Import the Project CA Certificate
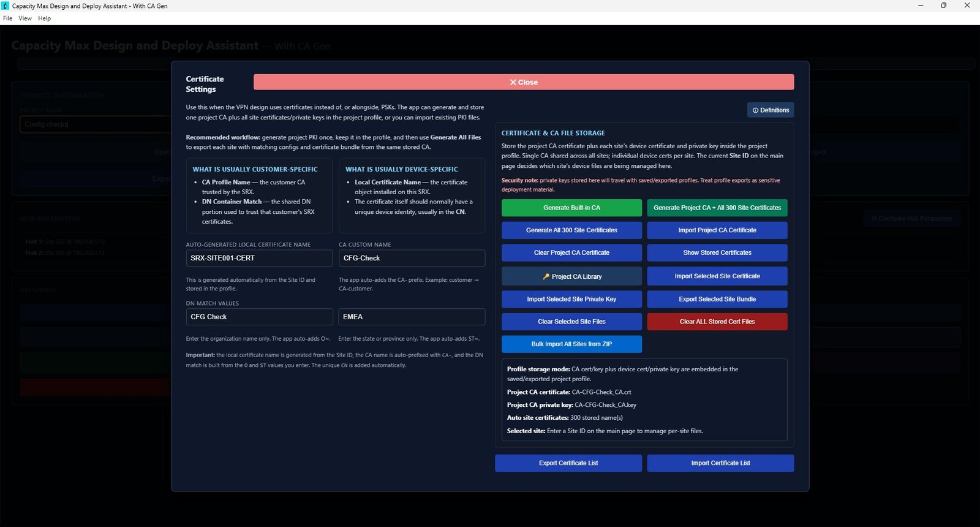The width and height of the screenshot is (980, 527). click(717, 230)
